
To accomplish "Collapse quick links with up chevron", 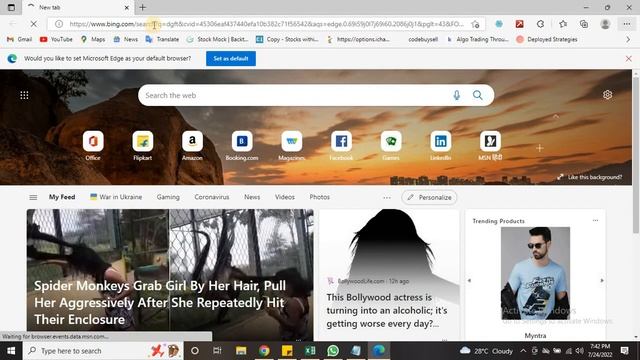I will pyautogui.click(x=556, y=116).
